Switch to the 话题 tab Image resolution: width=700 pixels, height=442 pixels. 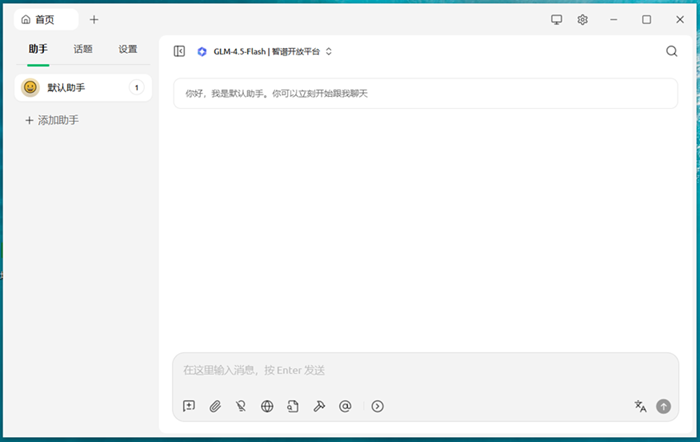(83, 49)
